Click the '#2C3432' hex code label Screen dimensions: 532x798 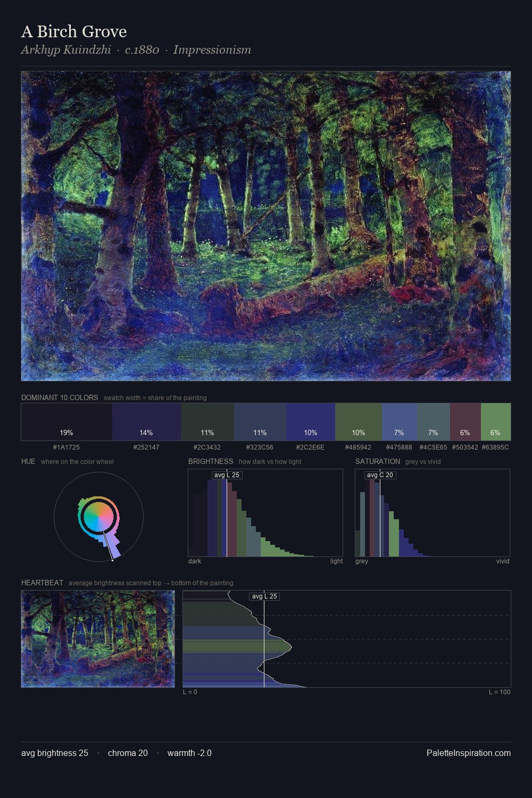tap(207, 447)
